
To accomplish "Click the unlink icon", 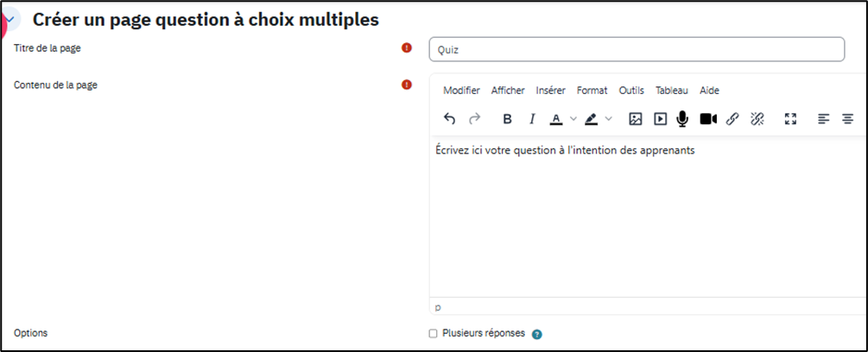I will pos(757,119).
